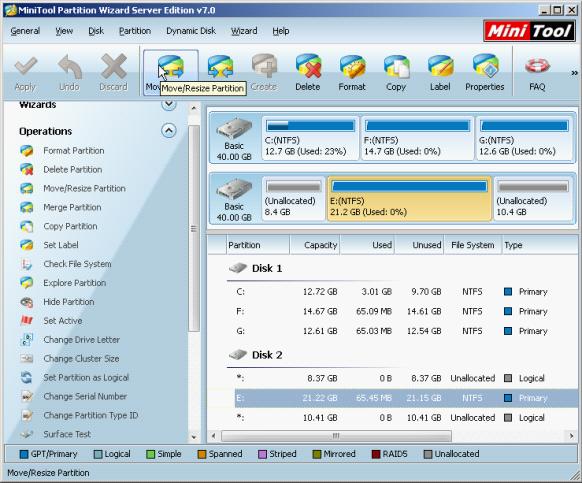Screen dimensions: 582x483
Task: Select the F:(NTFS) partition bar in disk map
Action: [x=418, y=138]
